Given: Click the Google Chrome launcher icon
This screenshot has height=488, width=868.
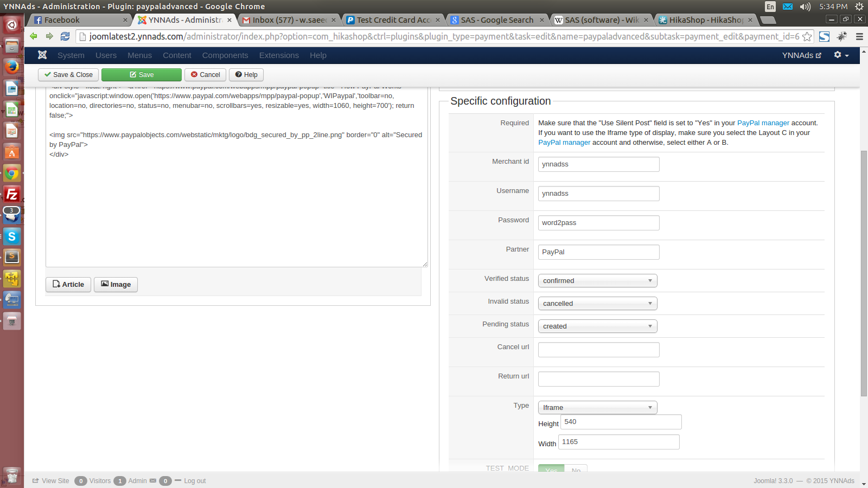Looking at the screenshot, I should (x=12, y=173).
